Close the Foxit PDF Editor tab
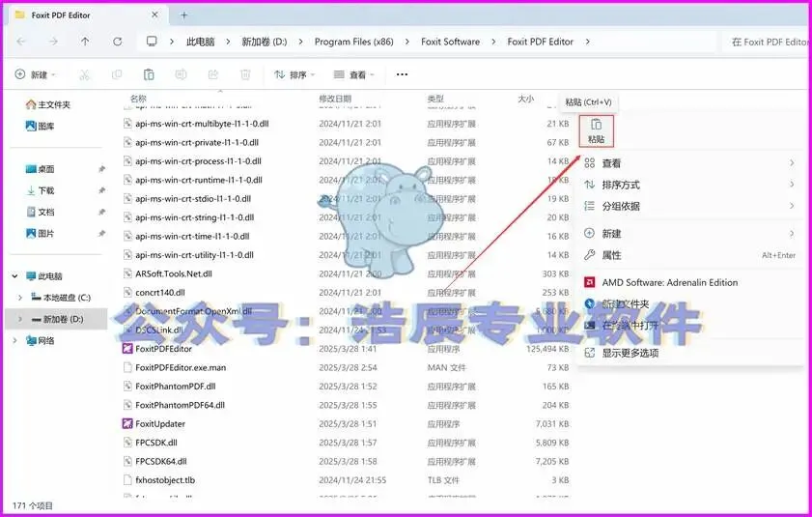The width and height of the screenshot is (812, 517). pos(154,15)
